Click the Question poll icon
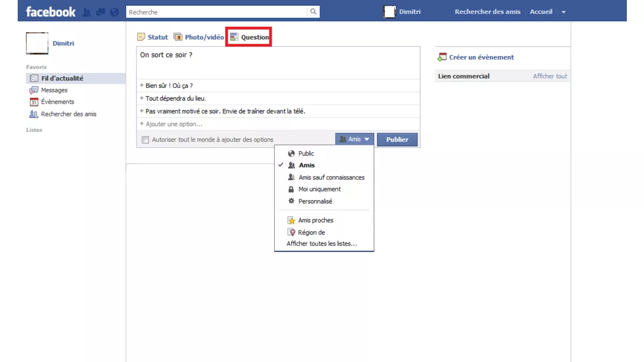This screenshot has height=362, width=644. coord(234,37)
